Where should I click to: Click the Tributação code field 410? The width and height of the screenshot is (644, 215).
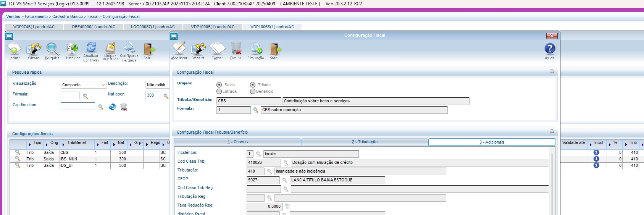[255, 171]
